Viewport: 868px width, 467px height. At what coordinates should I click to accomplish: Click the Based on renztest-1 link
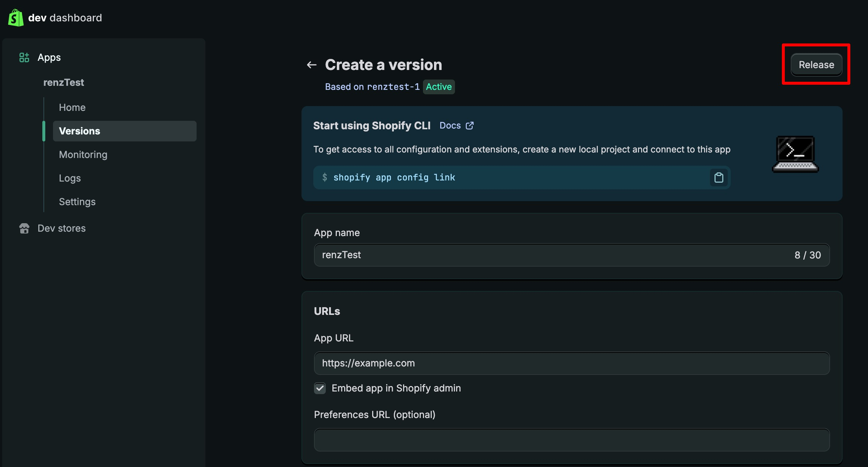coord(372,87)
